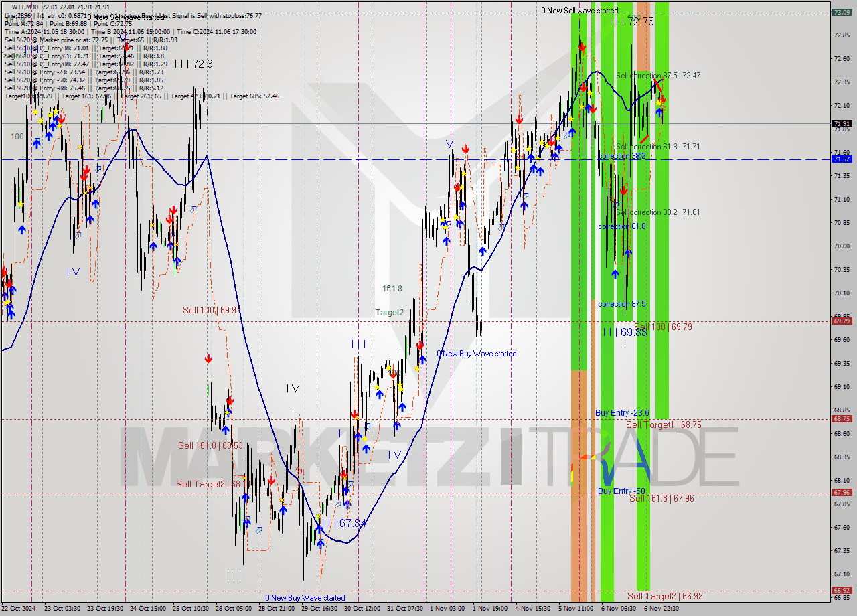This screenshot has width=857, height=616.
Task: Click the mid-chart '0 New Buy Wave started' label beside the 1 Nov price drop
Action: [477, 354]
